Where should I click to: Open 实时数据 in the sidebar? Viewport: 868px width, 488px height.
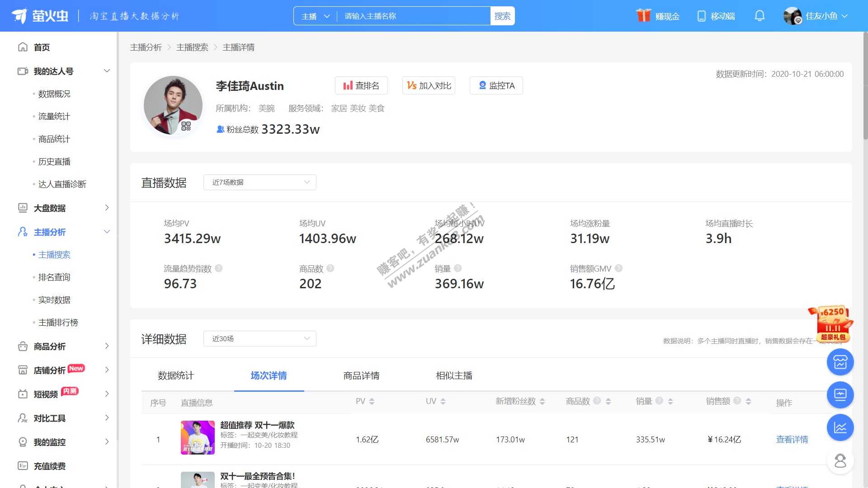click(x=54, y=300)
